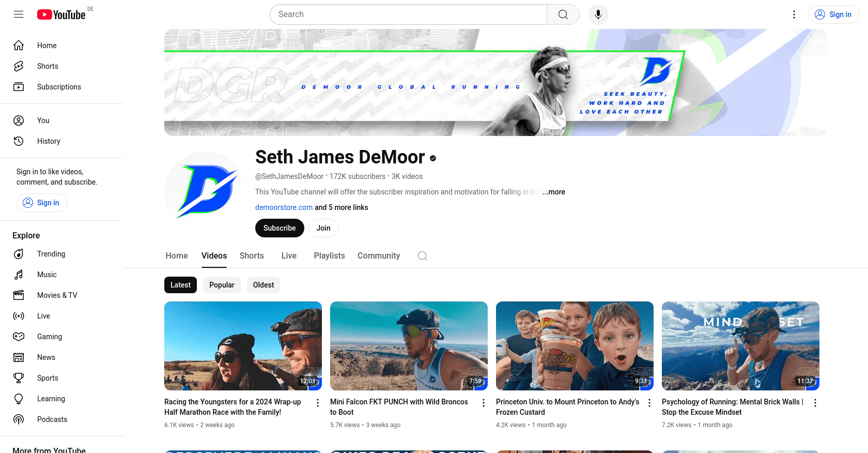Select the Oldest sort chip

pos(263,285)
